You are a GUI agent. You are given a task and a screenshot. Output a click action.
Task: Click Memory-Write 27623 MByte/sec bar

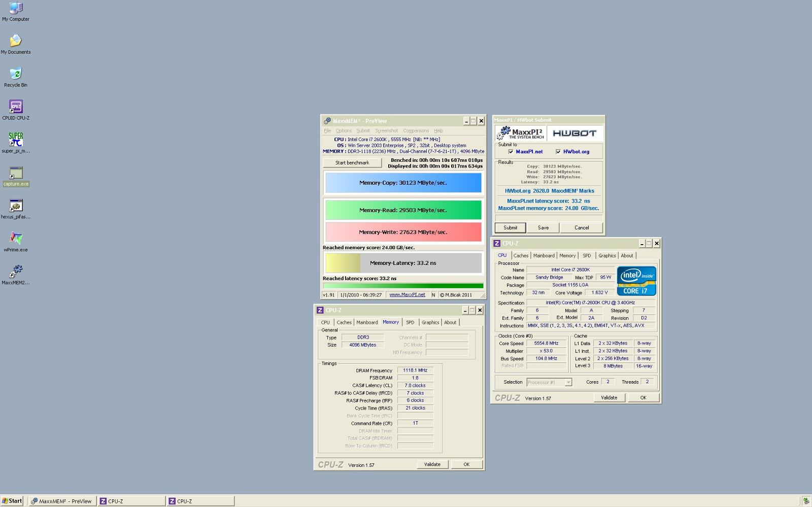403,232
